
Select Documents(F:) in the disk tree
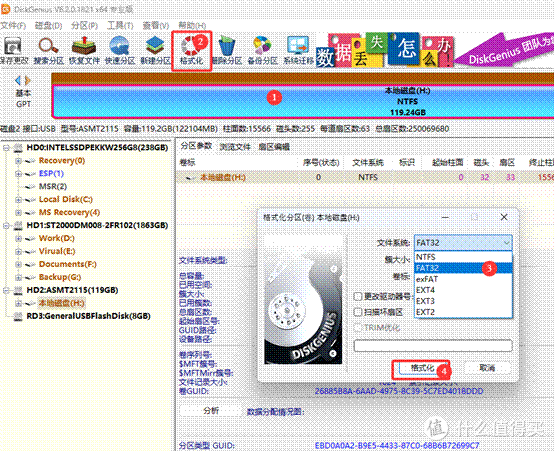pyautogui.click(x=67, y=264)
